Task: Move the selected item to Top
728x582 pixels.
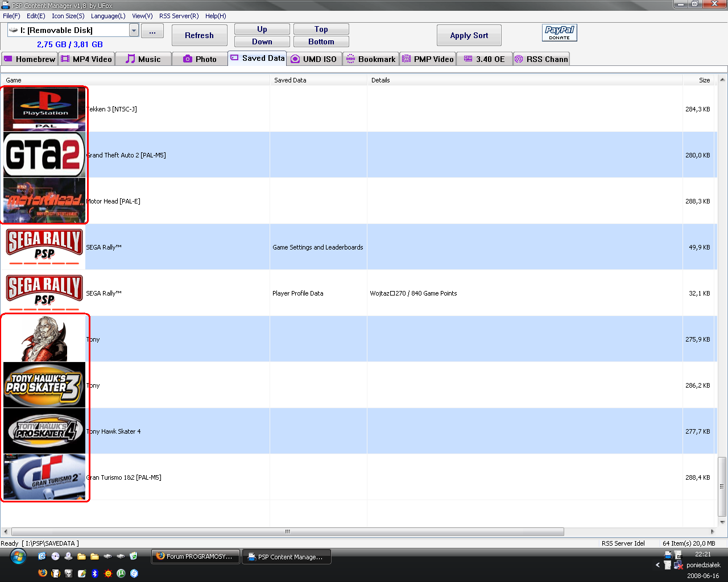Action: [x=321, y=29]
